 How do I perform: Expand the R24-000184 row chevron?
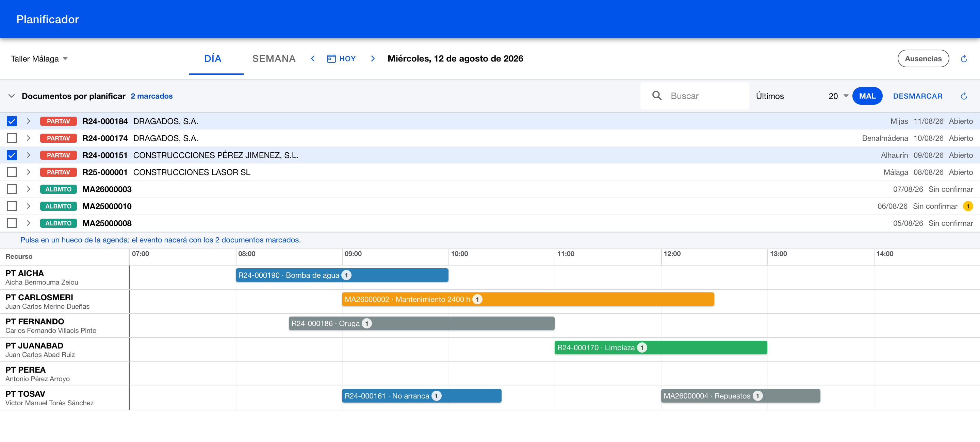point(28,121)
